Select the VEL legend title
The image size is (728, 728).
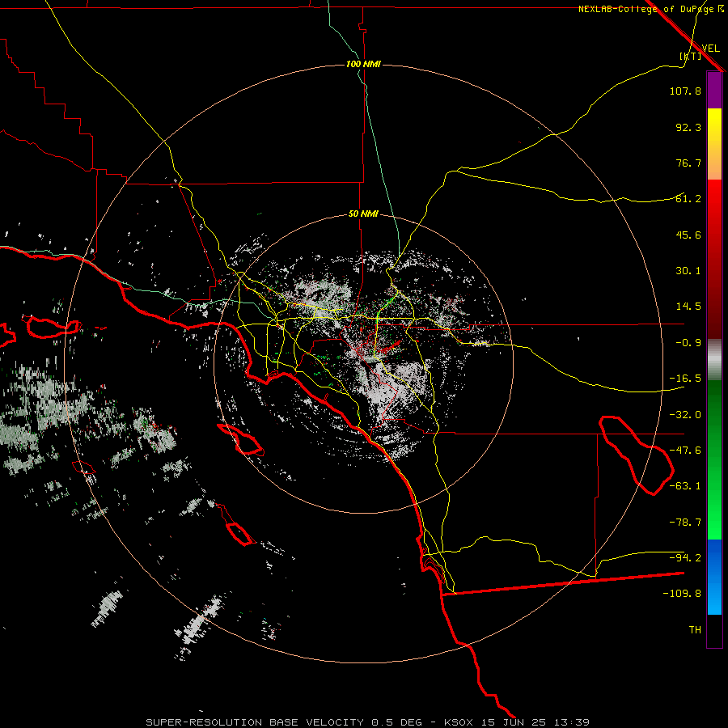pos(710,48)
